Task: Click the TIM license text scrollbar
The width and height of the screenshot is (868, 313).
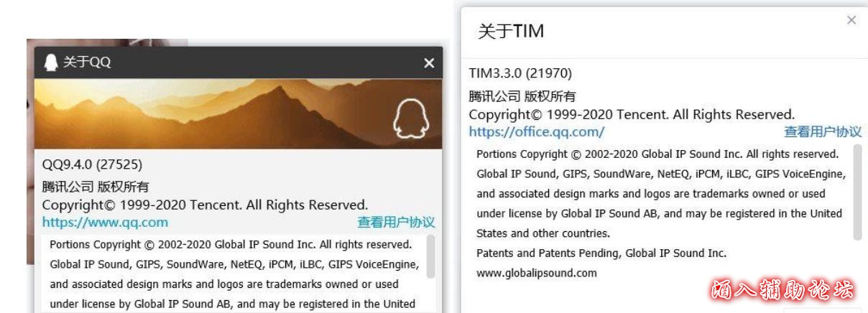Action: (857, 192)
